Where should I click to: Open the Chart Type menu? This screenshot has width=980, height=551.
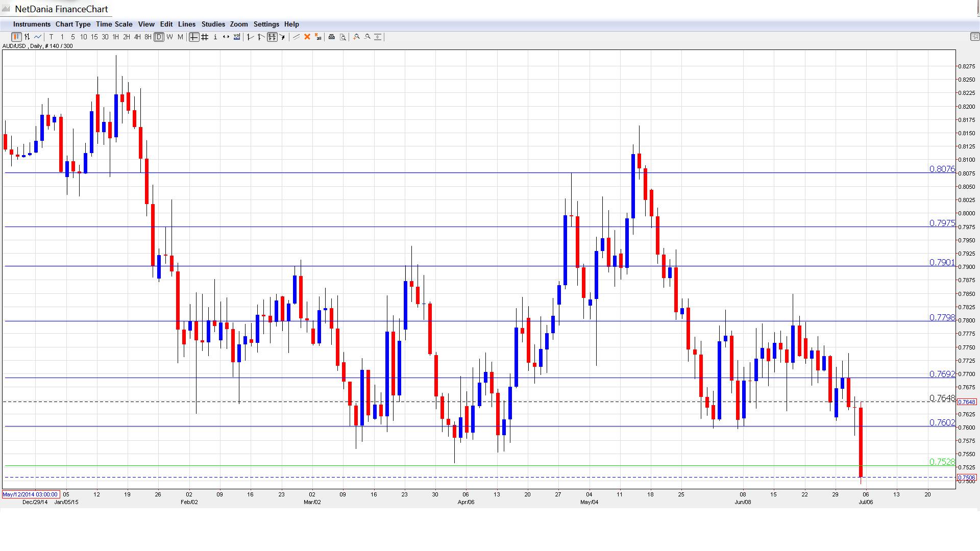click(x=73, y=24)
